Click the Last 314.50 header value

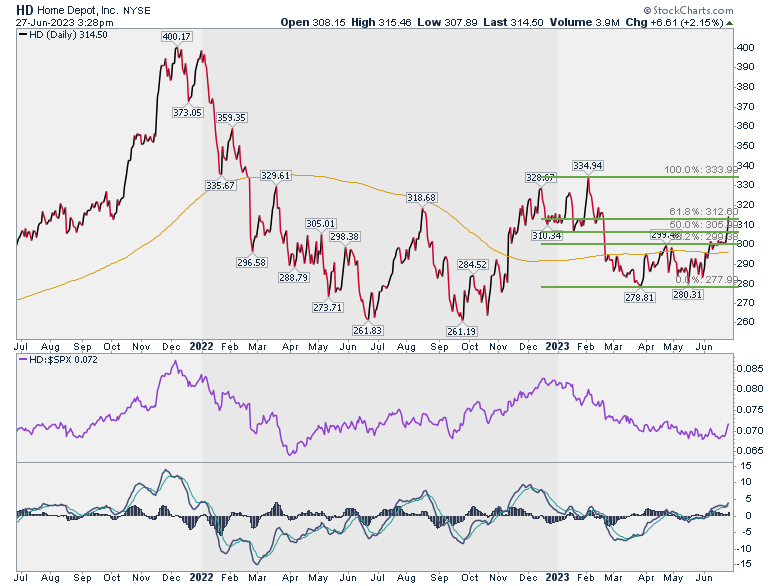click(x=513, y=22)
